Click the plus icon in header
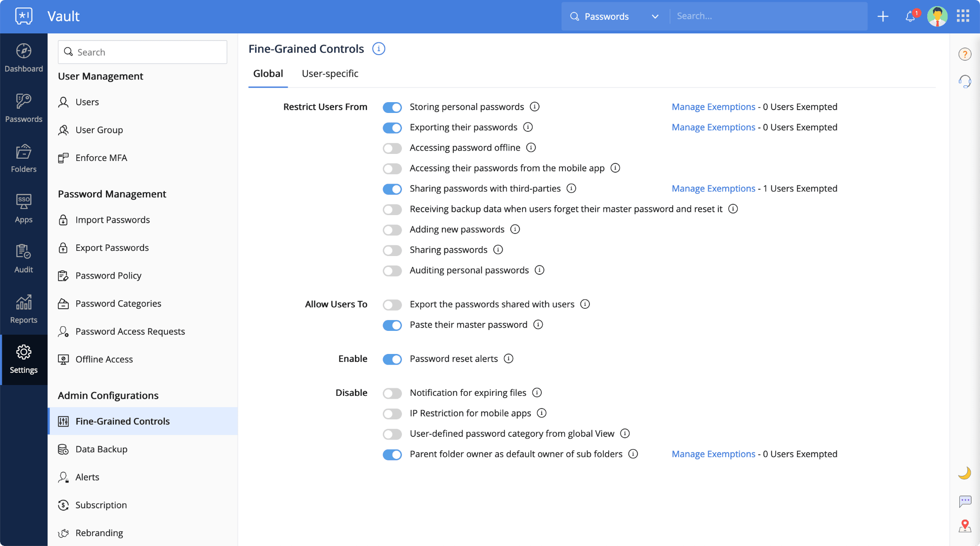Screen dimensions: 980x546 (x=883, y=16)
